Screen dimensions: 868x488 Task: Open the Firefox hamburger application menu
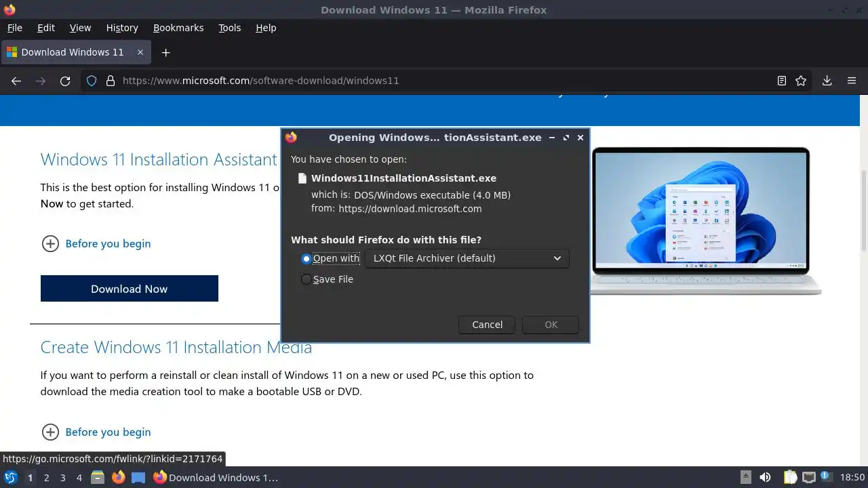tap(852, 81)
